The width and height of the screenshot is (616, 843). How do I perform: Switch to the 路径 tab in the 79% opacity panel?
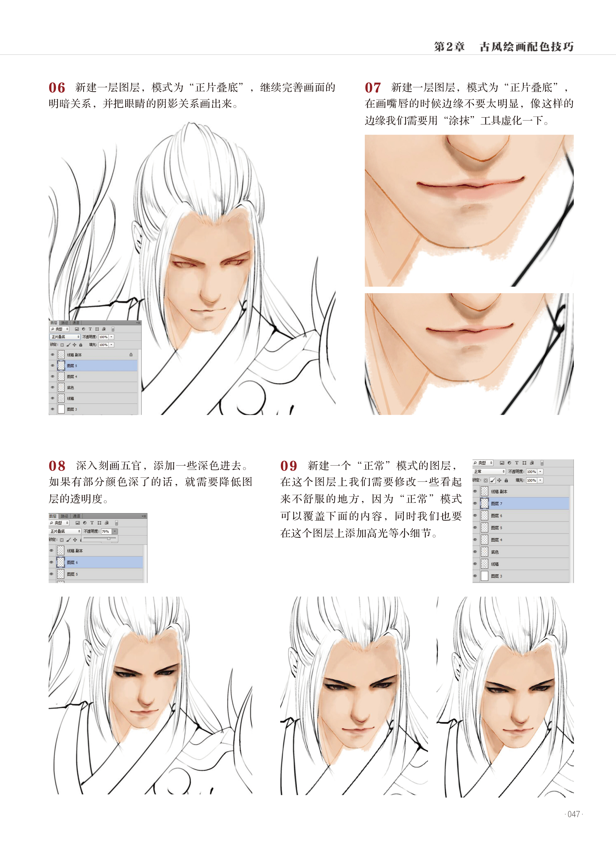[65, 516]
